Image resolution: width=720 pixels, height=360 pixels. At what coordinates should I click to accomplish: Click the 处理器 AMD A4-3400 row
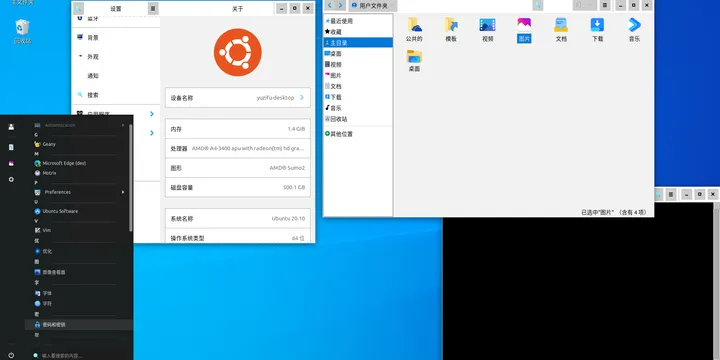coord(237,148)
